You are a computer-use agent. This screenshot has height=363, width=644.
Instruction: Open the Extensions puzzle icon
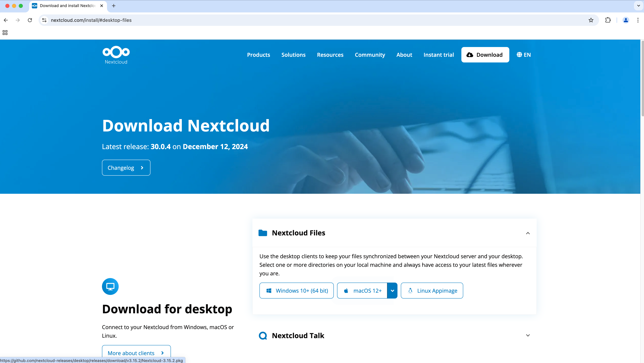click(608, 20)
